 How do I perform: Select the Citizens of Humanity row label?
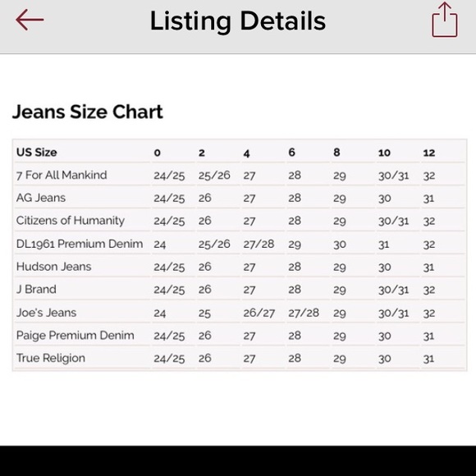click(x=70, y=221)
